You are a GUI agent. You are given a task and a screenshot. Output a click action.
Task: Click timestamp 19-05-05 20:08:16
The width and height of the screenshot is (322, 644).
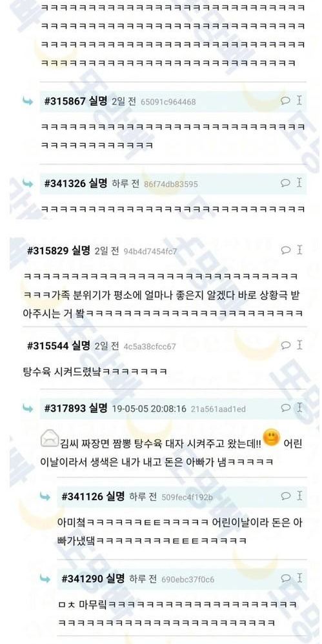click(x=149, y=408)
